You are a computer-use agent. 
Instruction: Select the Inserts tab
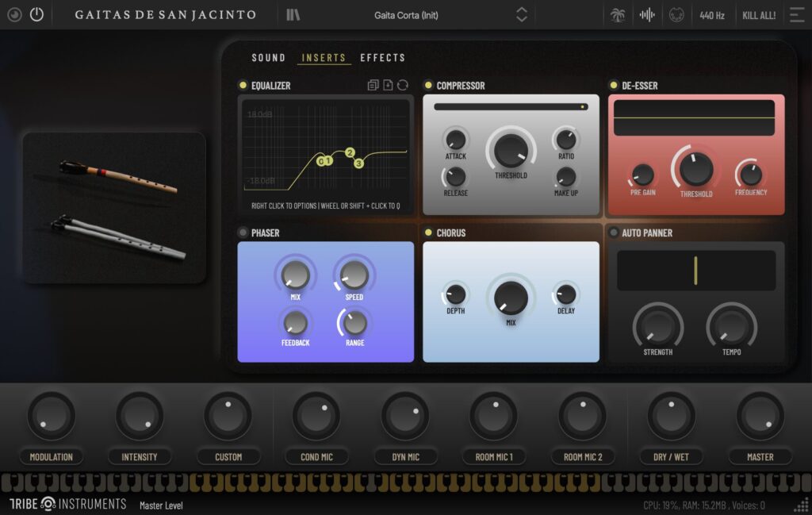click(x=324, y=57)
